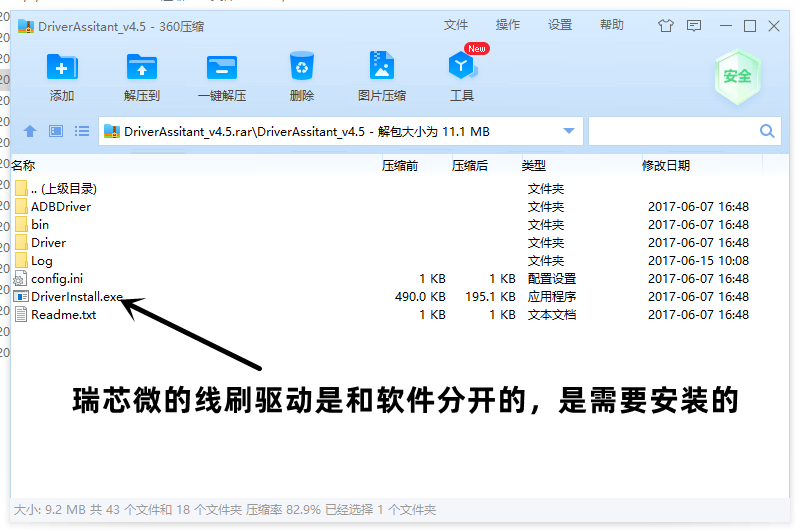The image size is (800, 532).
Task: Click into the search input field
Action: point(672,131)
